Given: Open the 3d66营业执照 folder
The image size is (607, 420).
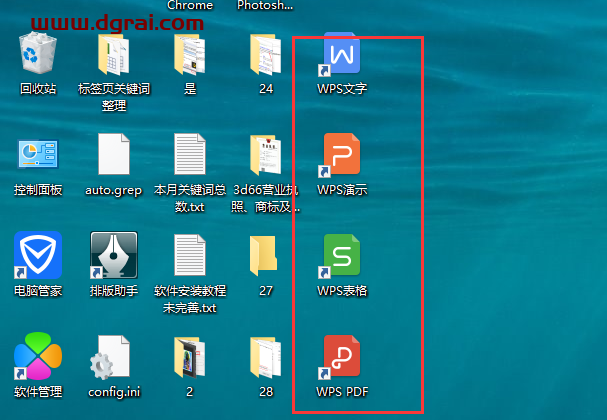Looking at the screenshot, I should pyautogui.click(x=266, y=155).
